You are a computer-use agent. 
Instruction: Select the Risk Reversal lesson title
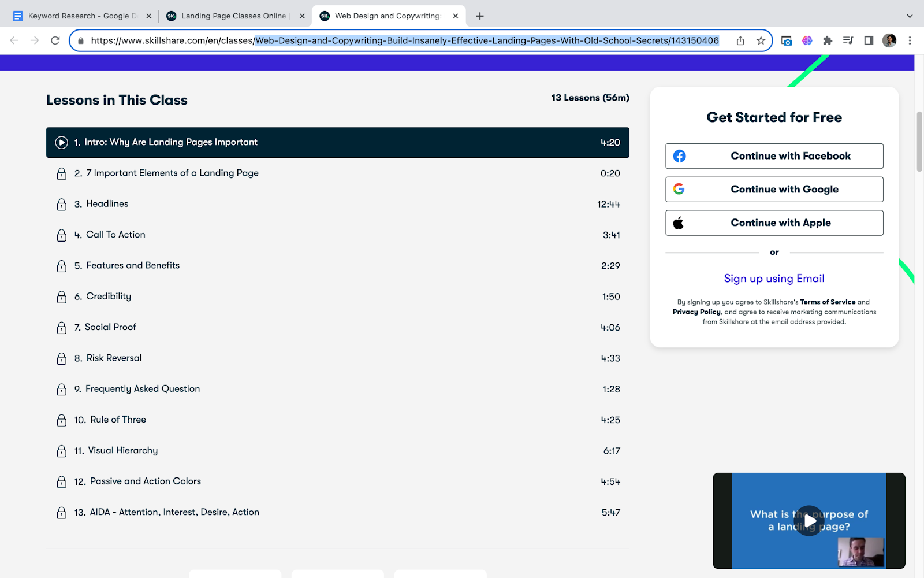tap(114, 358)
